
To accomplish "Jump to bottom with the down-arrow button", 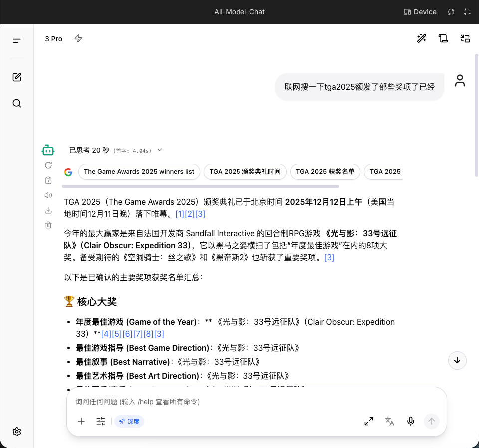I will [457, 360].
